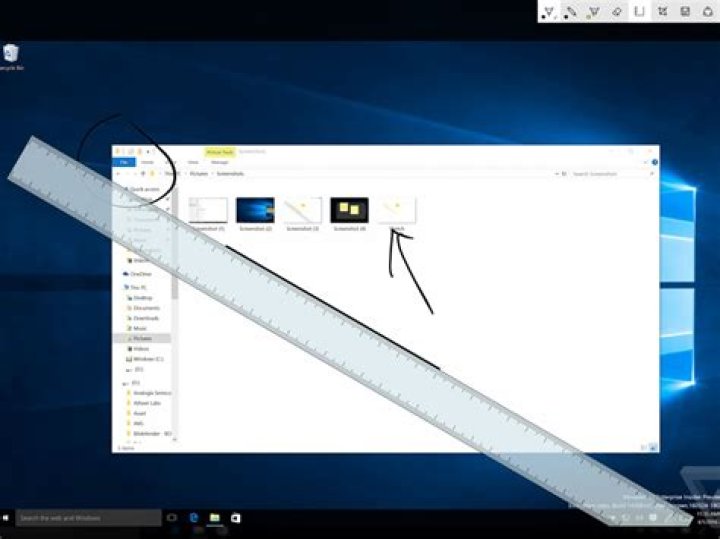720x539 pixels.
Task: Select the ballpoint pen tool
Action: click(549, 12)
